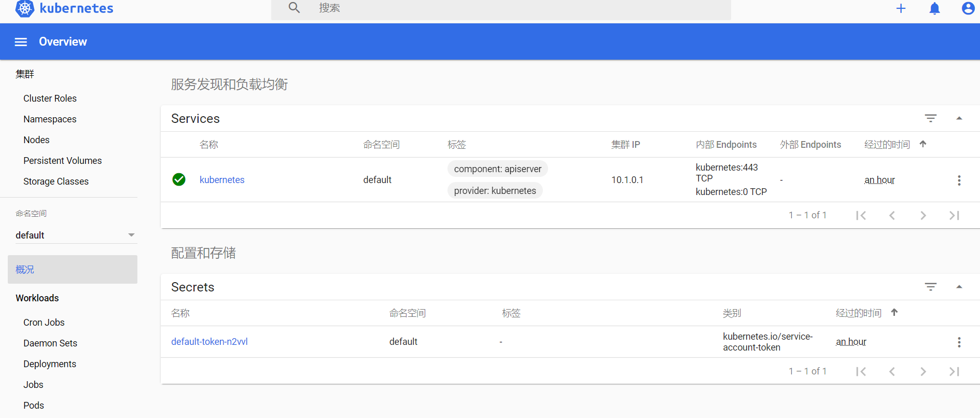Open the user account icon

[x=968, y=8]
